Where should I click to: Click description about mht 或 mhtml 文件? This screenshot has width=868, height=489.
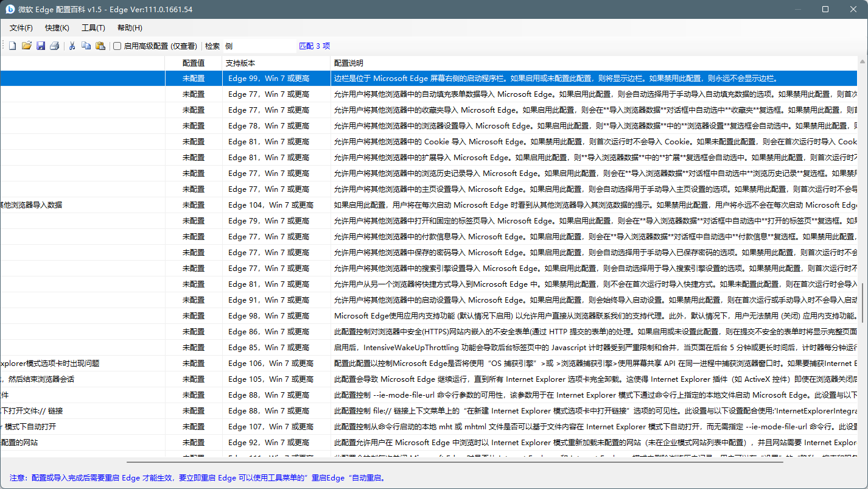tap(595, 427)
